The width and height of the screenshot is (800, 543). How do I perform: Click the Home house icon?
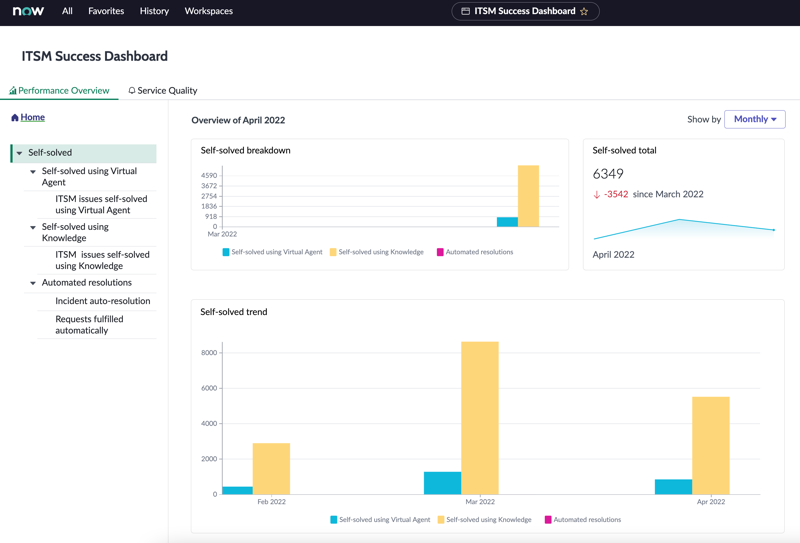click(15, 117)
